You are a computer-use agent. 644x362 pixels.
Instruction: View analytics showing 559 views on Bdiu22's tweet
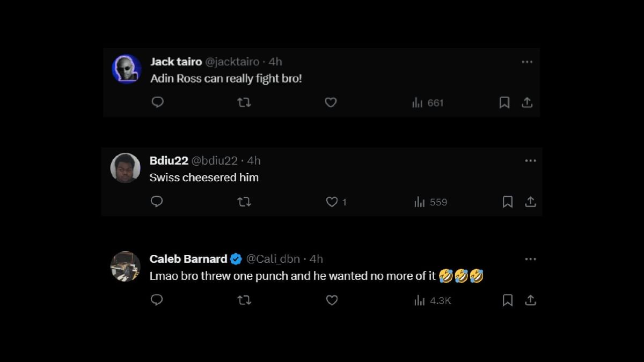pos(430,202)
